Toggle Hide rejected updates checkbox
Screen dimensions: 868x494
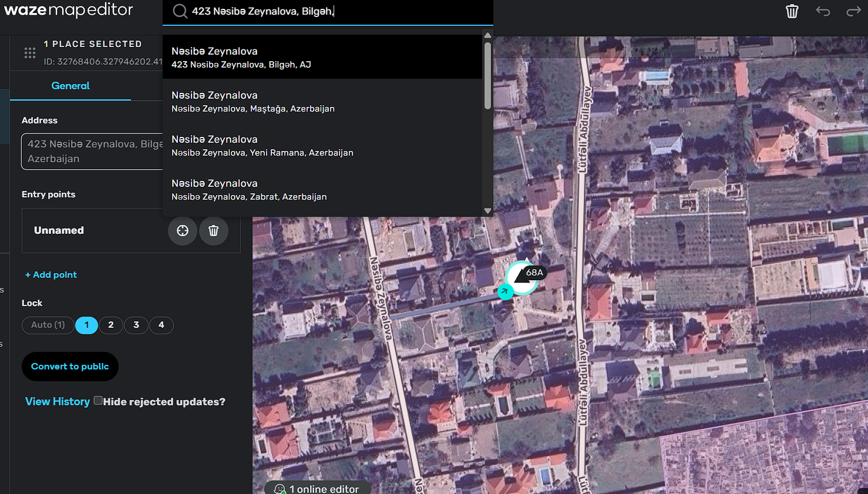tap(98, 401)
